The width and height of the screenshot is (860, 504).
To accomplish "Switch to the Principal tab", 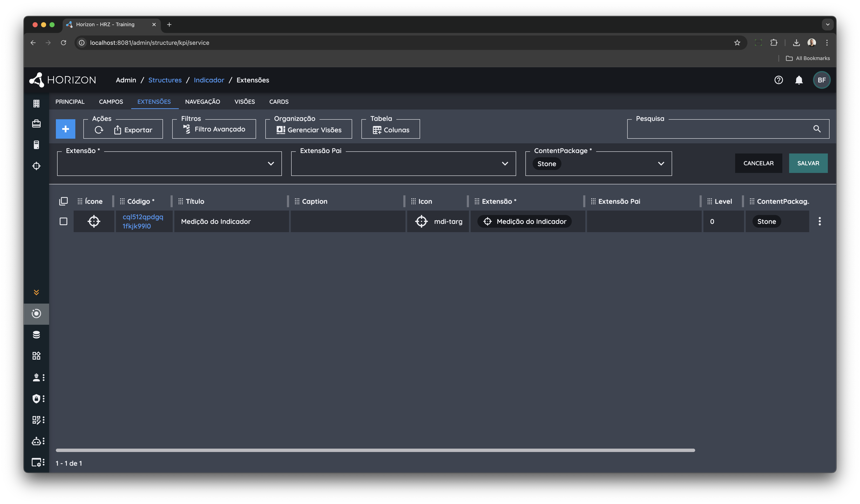I will coord(70,102).
